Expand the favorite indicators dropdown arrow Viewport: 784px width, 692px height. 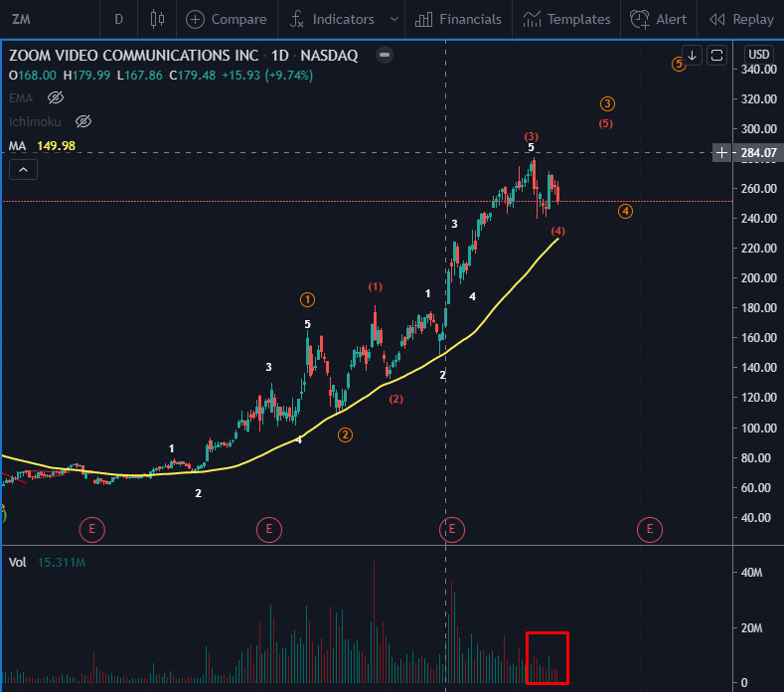(x=394, y=19)
